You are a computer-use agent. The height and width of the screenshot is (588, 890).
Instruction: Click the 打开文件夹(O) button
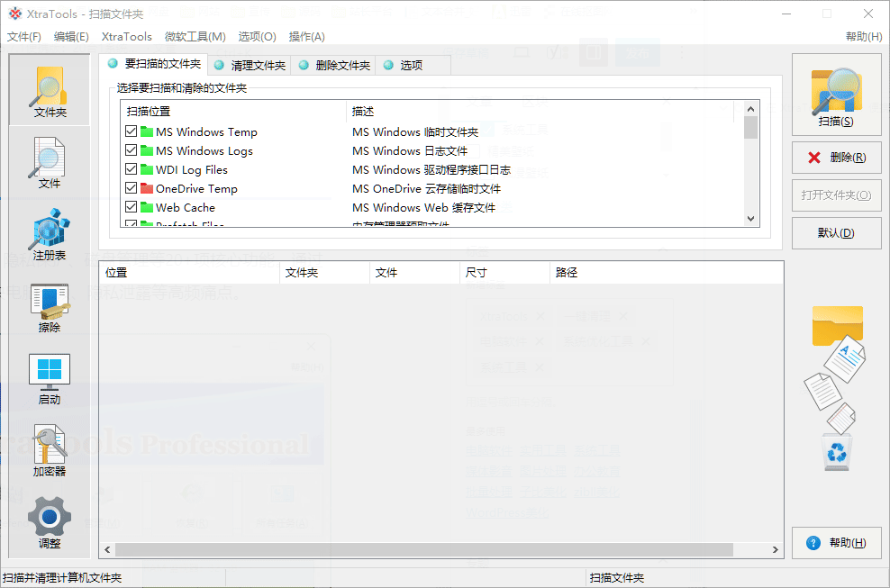(x=836, y=195)
